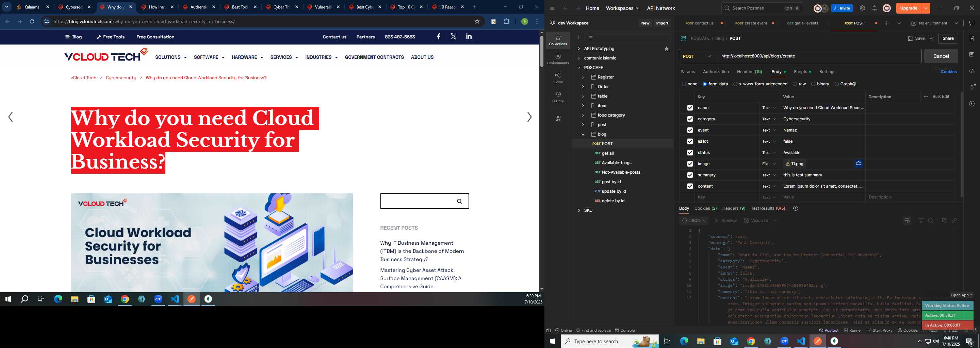This screenshot has width=980, height=348.
Task: Click the Invite button
Action: pyautogui.click(x=842, y=8)
